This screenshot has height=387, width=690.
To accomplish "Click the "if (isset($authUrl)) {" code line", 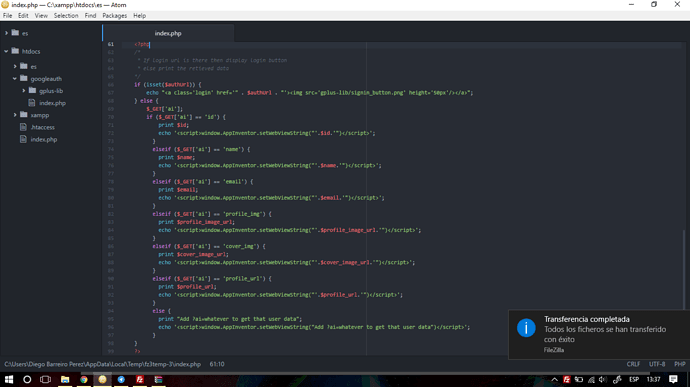I will click(168, 85).
